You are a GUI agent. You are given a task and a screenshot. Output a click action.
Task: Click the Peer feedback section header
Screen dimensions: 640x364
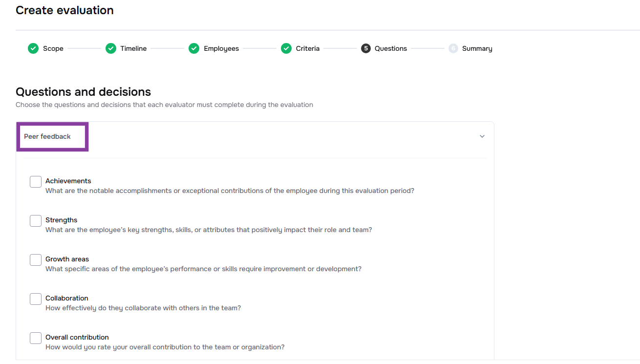[x=47, y=136]
